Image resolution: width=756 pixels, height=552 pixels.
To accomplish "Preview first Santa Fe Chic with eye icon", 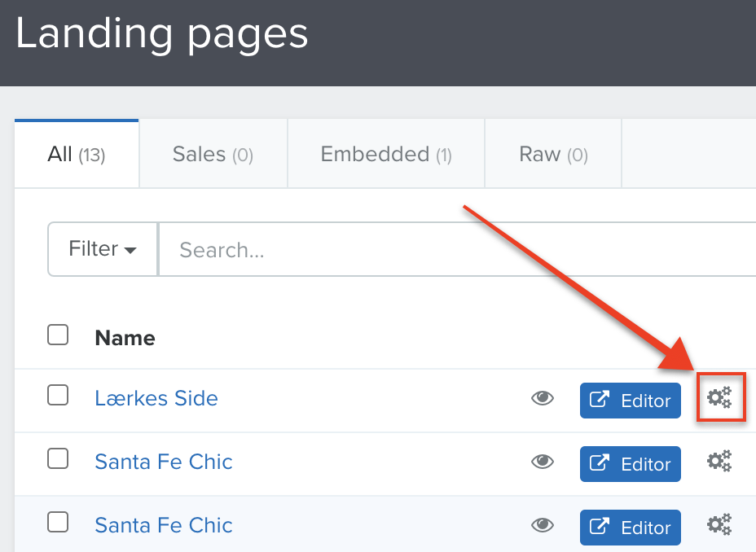I will (543, 462).
